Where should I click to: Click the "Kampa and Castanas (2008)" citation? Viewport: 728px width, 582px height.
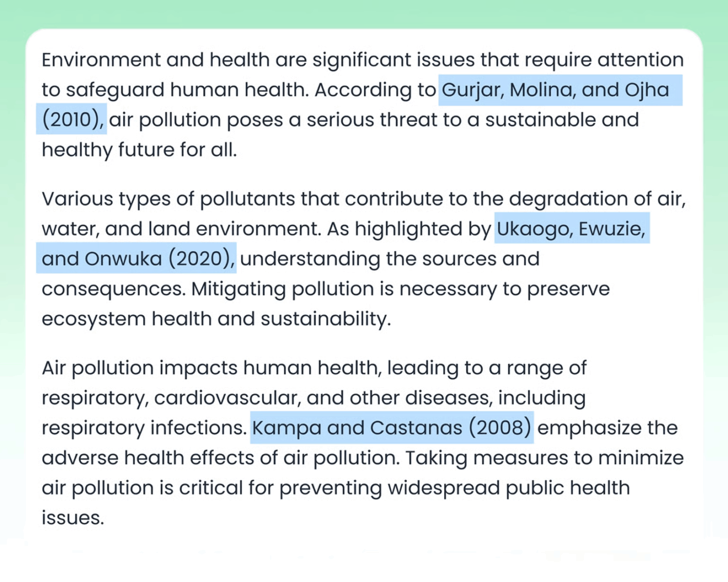(392, 428)
